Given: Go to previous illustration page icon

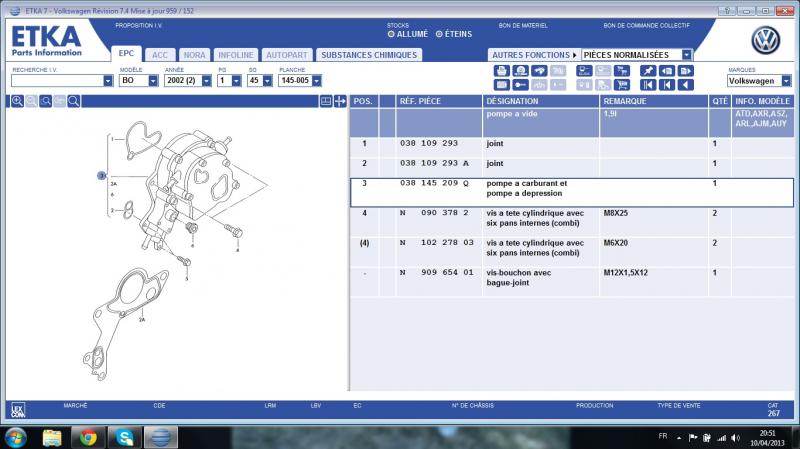Looking at the screenshot, I should click(x=667, y=71).
